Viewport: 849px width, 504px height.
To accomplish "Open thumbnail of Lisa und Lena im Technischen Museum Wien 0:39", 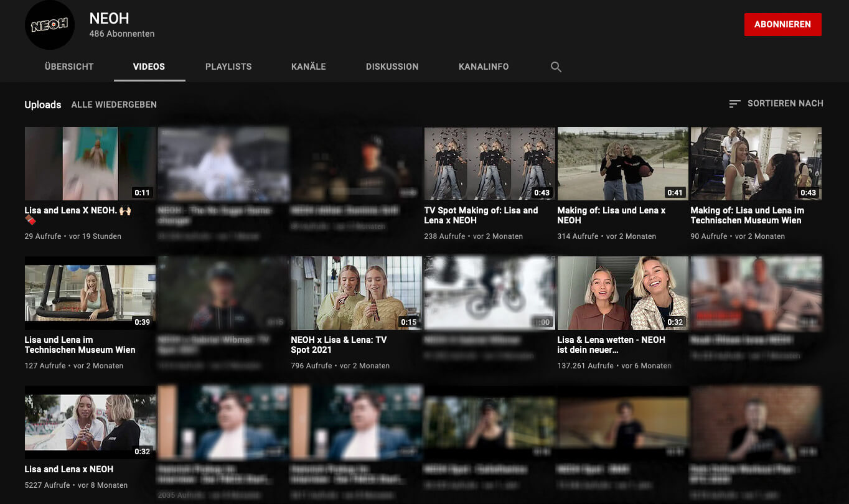I will click(x=90, y=293).
